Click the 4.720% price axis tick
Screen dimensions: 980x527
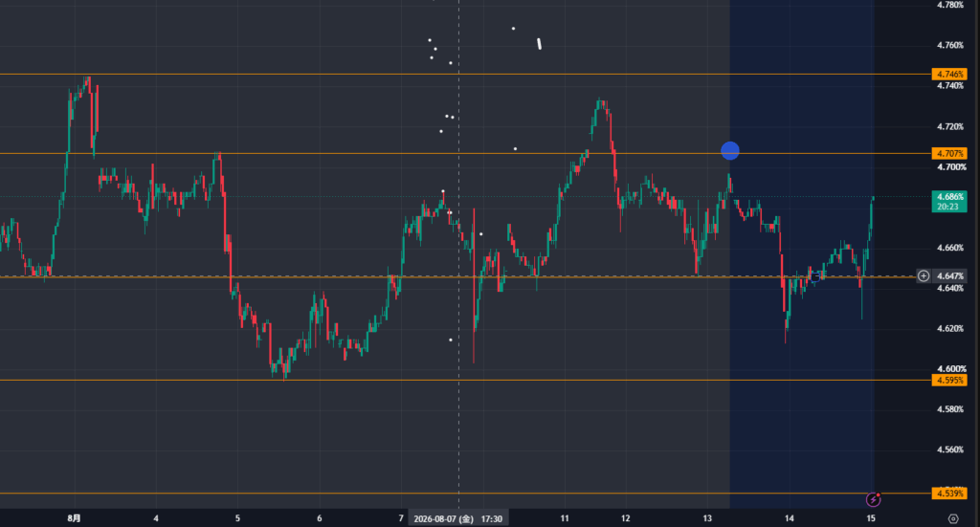point(950,127)
